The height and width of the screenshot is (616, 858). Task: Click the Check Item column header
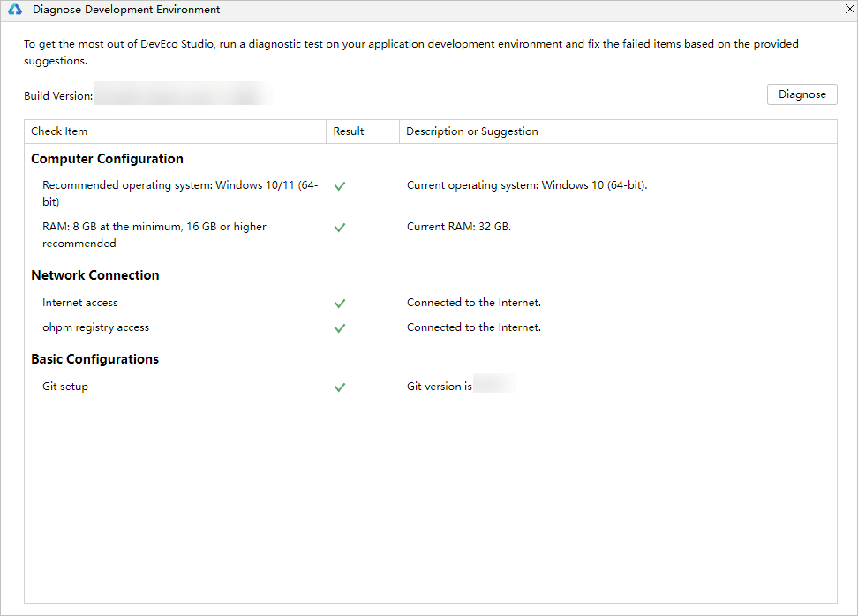pos(59,131)
